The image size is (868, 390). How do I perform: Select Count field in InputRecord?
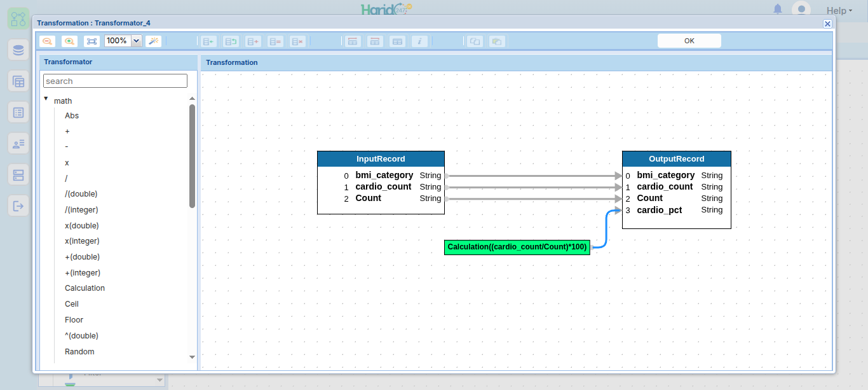[369, 198]
